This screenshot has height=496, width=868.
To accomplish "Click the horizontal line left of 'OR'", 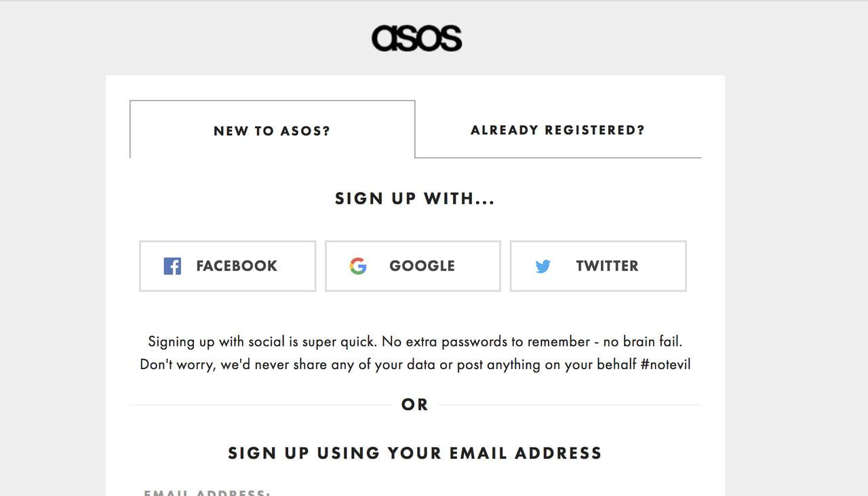I will [260, 405].
